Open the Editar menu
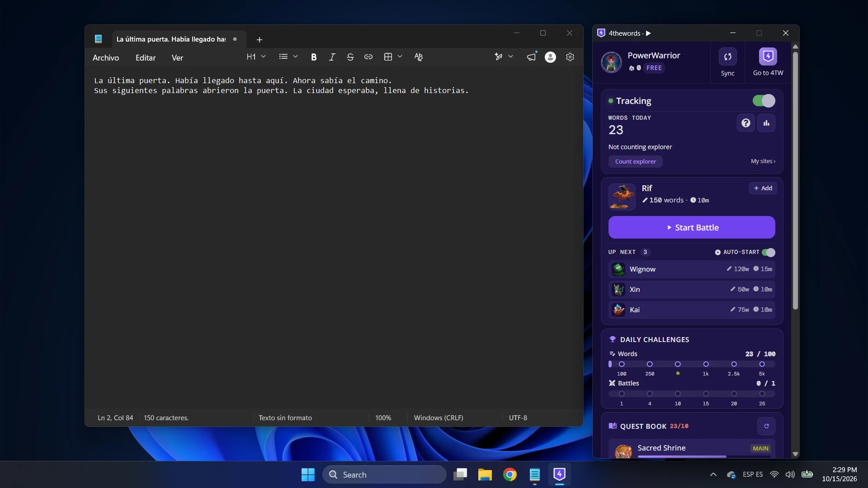The height and width of the screenshot is (488, 868). click(146, 58)
